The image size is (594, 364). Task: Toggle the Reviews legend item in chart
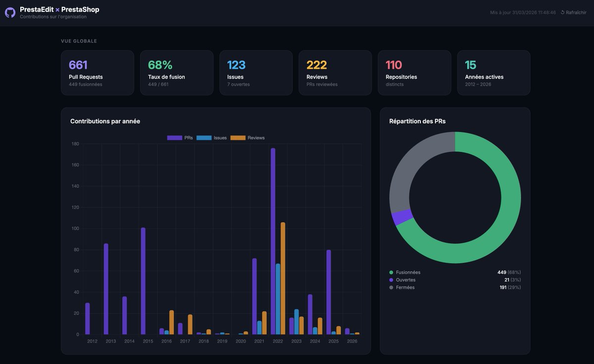(x=247, y=137)
